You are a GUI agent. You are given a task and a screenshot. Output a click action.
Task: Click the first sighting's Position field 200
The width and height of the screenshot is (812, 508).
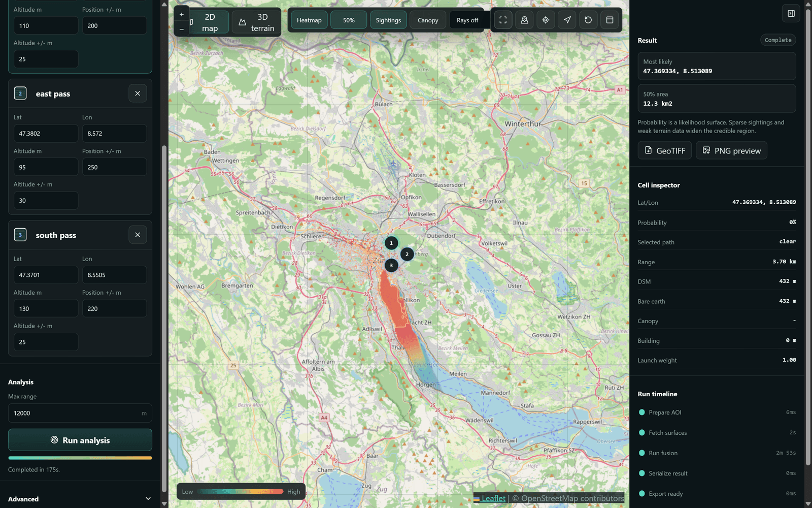click(x=114, y=25)
